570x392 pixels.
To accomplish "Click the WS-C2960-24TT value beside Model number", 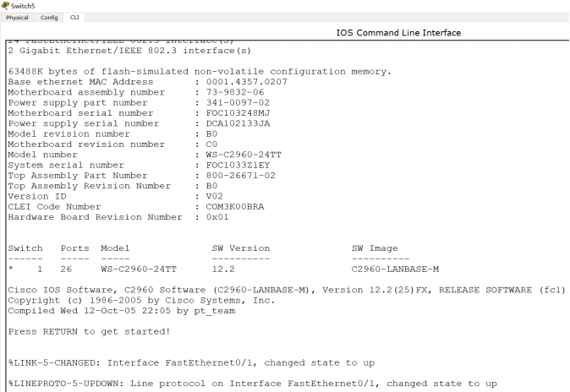I will [244, 155].
